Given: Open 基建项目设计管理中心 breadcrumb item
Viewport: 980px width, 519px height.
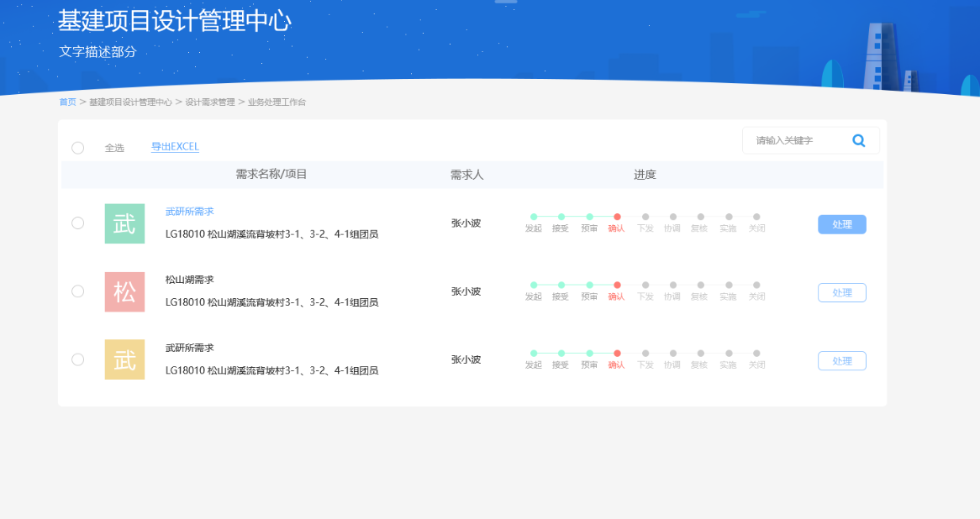Looking at the screenshot, I should tap(130, 102).
